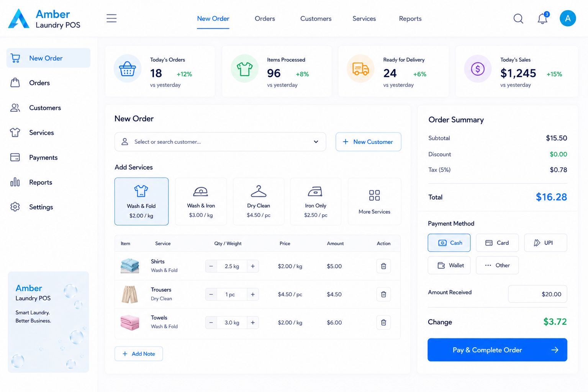Screen dimensions: 588x392
Task: Select the Dry Clean service card
Action: click(259, 201)
